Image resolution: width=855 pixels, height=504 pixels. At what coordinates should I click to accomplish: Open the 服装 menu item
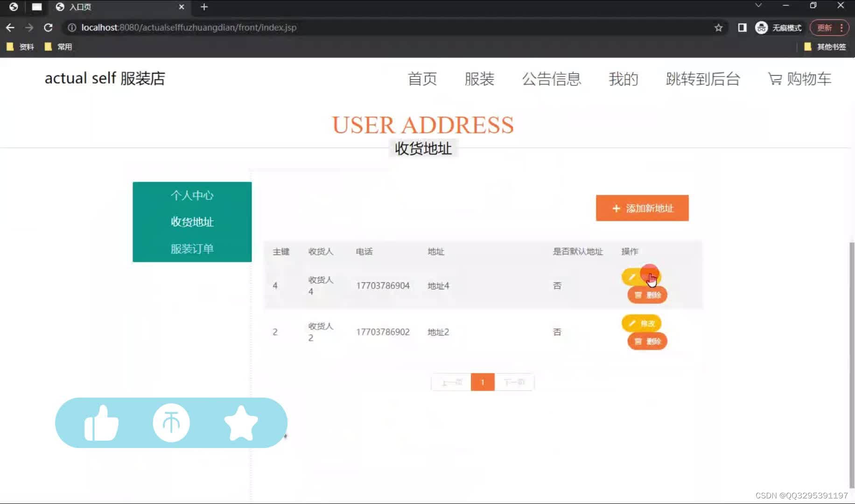479,79
